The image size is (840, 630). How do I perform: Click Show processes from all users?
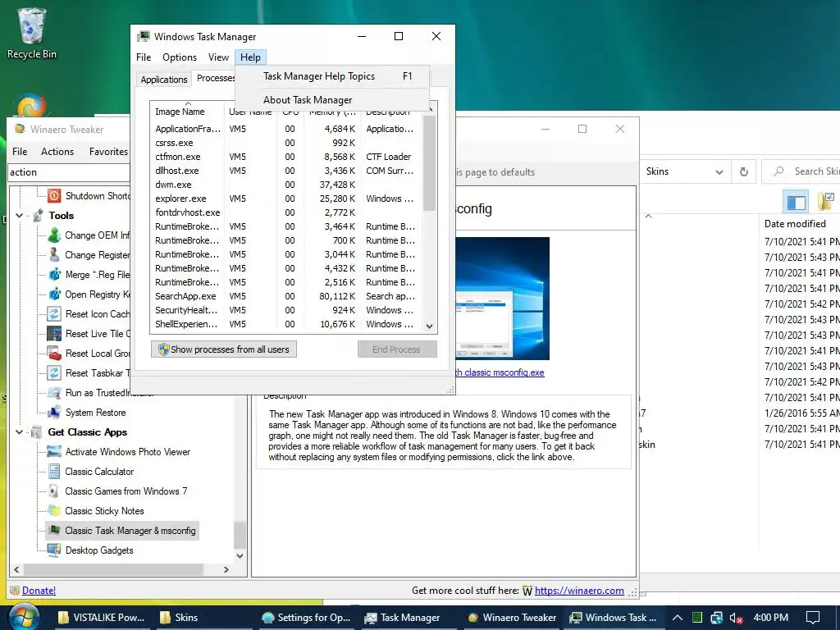224,349
